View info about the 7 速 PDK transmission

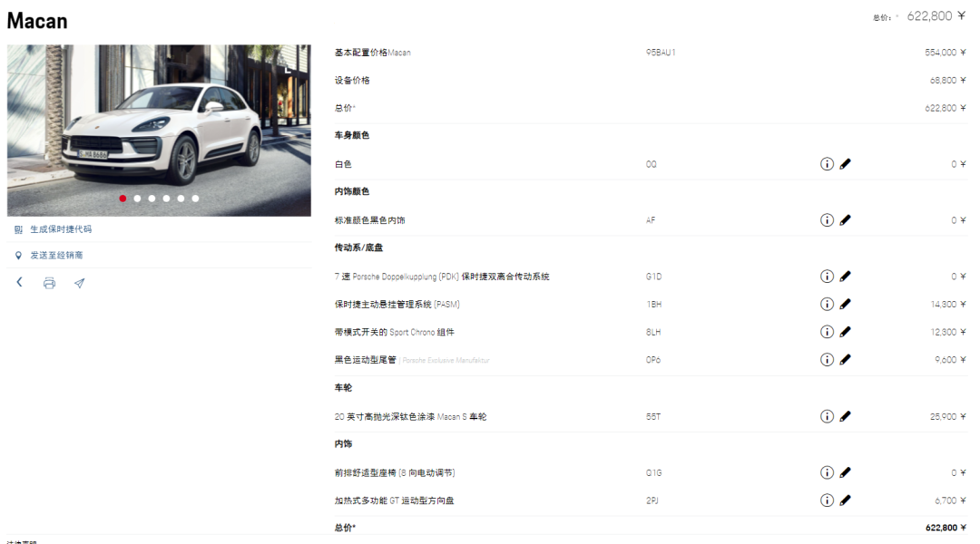coord(827,276)
